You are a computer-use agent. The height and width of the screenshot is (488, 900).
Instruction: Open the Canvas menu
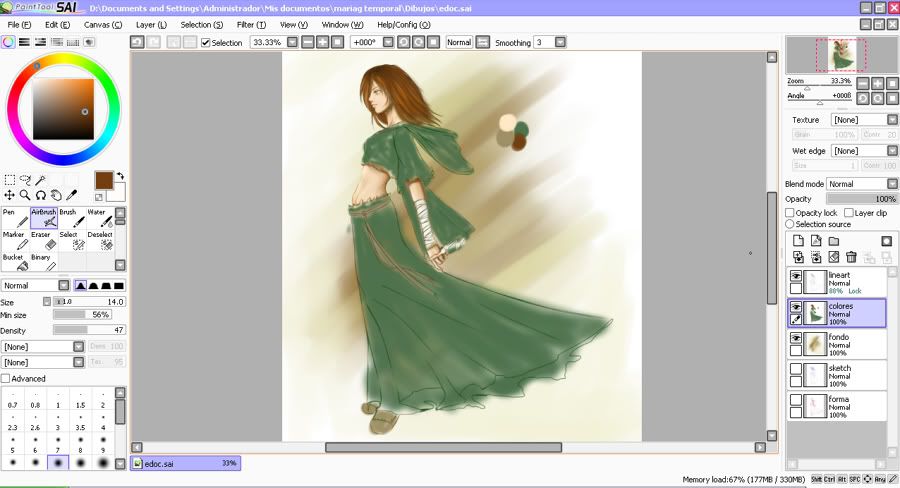(103, 25)
